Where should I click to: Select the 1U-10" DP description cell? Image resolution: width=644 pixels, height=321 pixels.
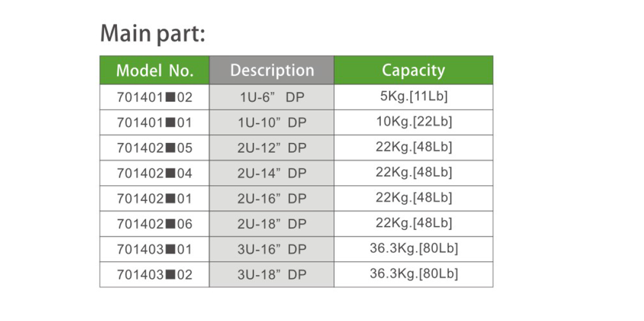pyautogui.click(x=272, y=123)
